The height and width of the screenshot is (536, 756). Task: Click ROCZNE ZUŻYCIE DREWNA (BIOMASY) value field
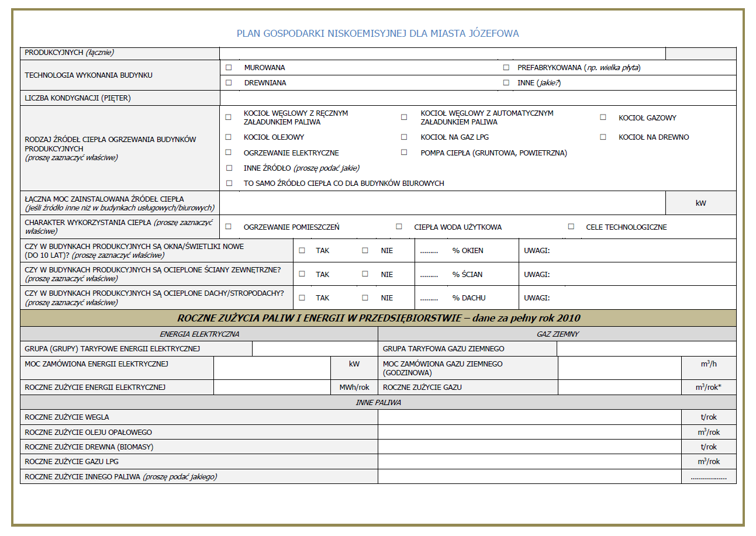coord(530,447)
